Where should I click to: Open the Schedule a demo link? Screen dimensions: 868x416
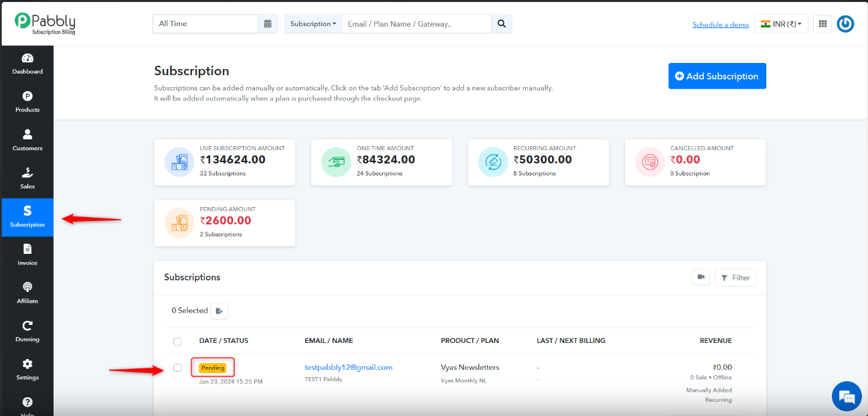tap(721, 25)
